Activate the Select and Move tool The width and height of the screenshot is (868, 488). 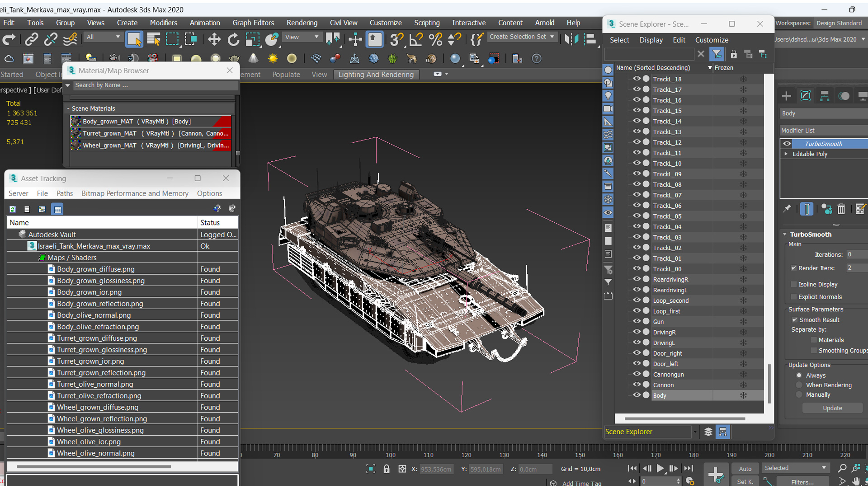click(214, 39)
